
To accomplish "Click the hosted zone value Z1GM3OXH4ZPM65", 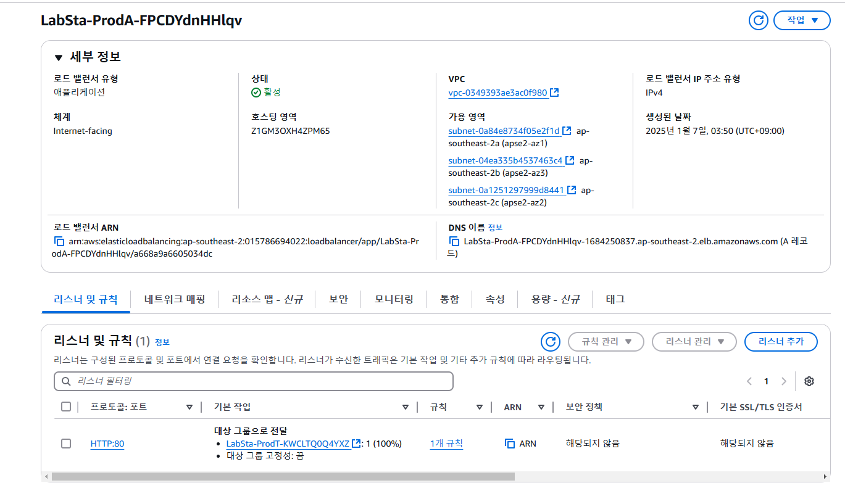I will 291,131.
